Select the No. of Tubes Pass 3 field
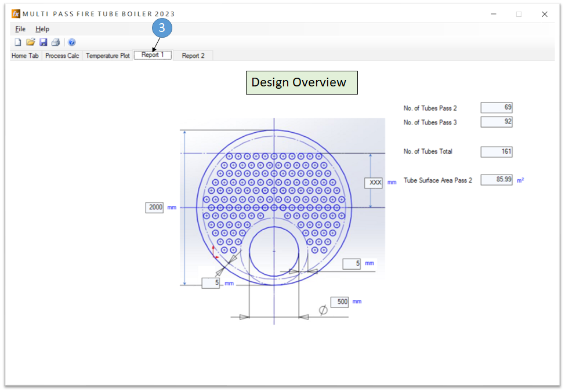 [x=496, y=122]
